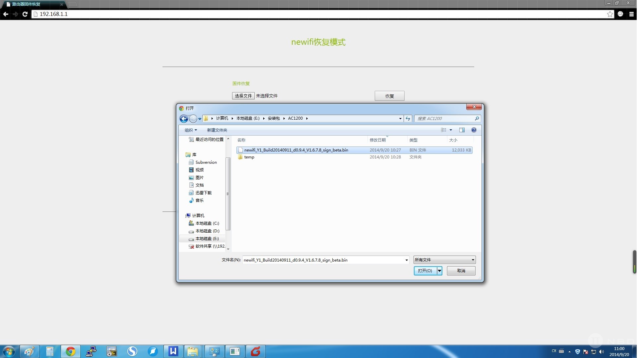
Task: Select 本地磁盘 (D:) in navigation tree
Action: tap(207, 231)
